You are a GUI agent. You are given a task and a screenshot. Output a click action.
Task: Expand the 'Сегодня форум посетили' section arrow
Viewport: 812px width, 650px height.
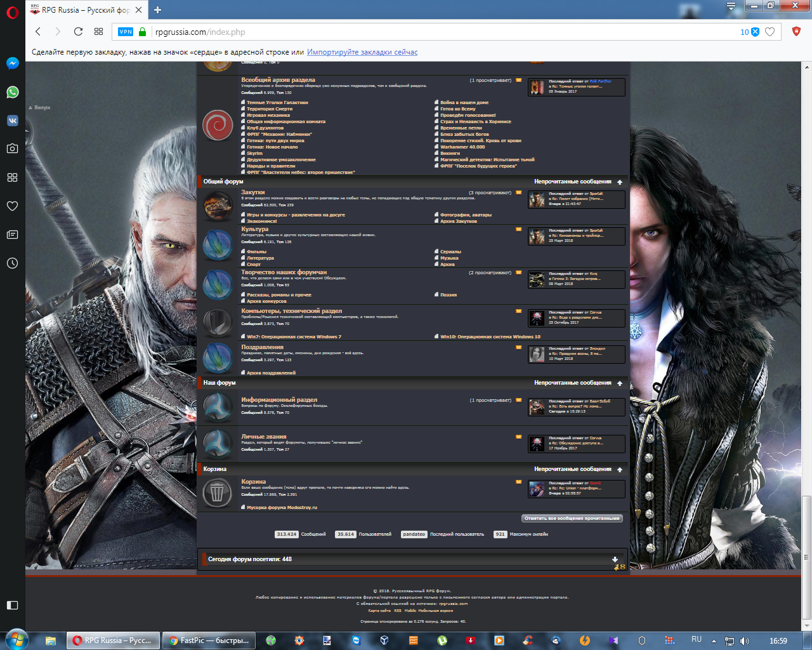coord(615,559)
